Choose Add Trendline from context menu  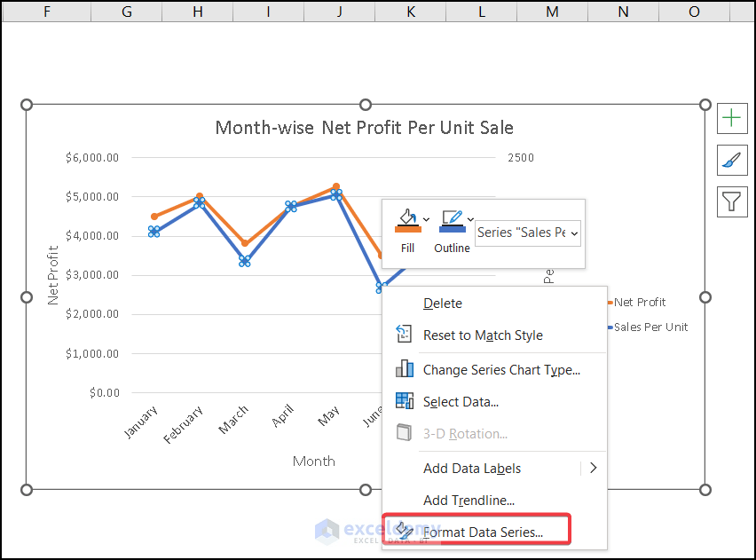point(469,501)
